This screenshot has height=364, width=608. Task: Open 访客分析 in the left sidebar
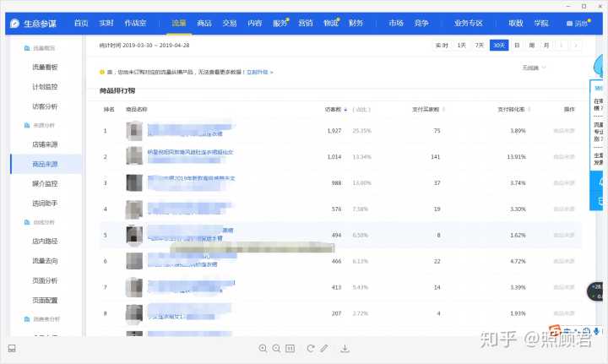click(45, 106)
